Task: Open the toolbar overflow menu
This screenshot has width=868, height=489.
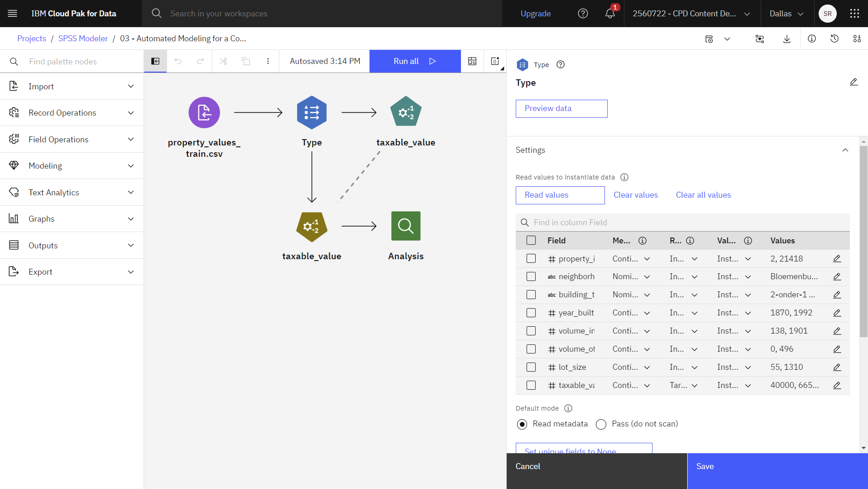Action: click(268, 61)
